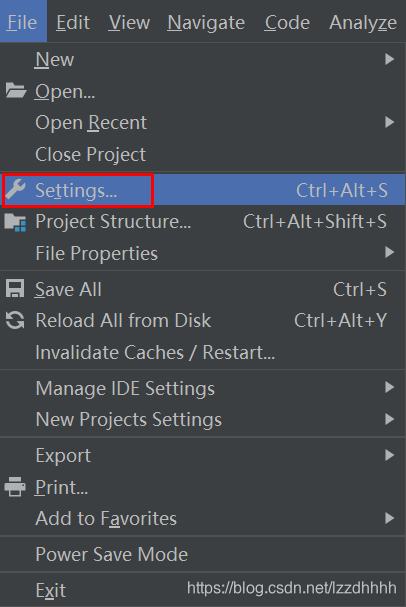
Task: Expand the File Properties submenu arrow
Action: [x=389, y=252]
